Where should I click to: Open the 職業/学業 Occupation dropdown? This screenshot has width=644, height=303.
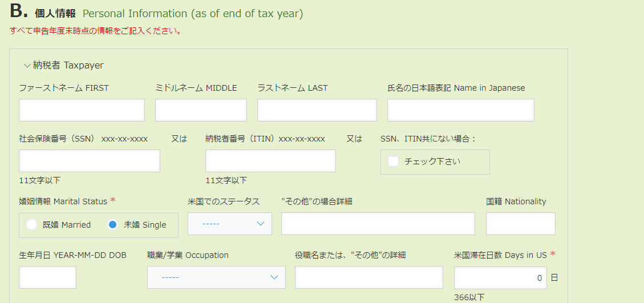[x=216, y=277]
